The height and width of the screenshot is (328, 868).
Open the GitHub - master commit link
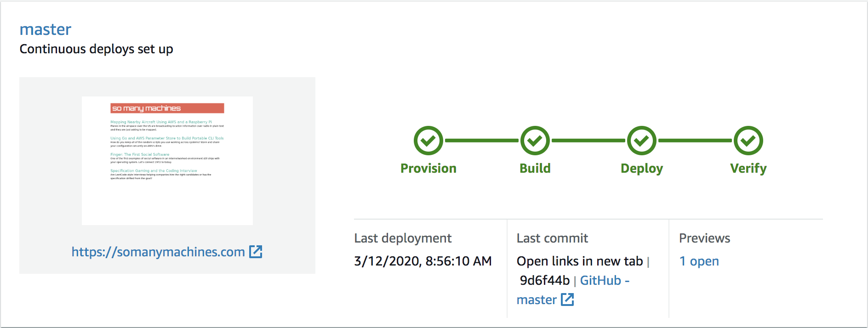(x=573, y=290)
